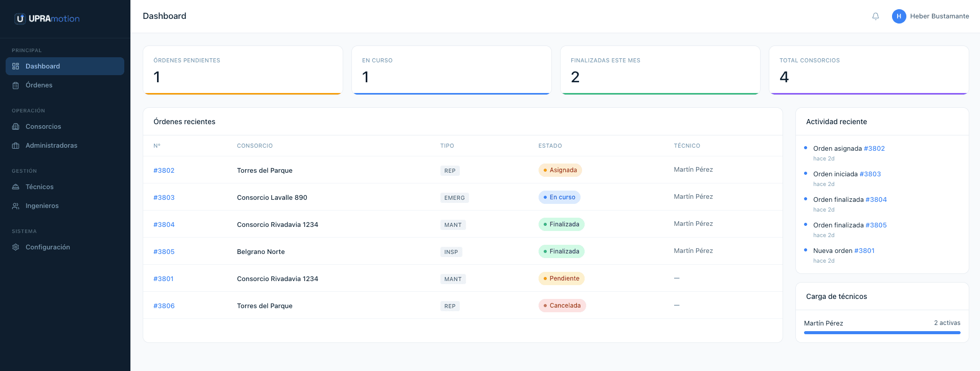
Task: Click Consorcio Rivadavia 1234 in #3801 row
Action: click(x=278, y=279)
